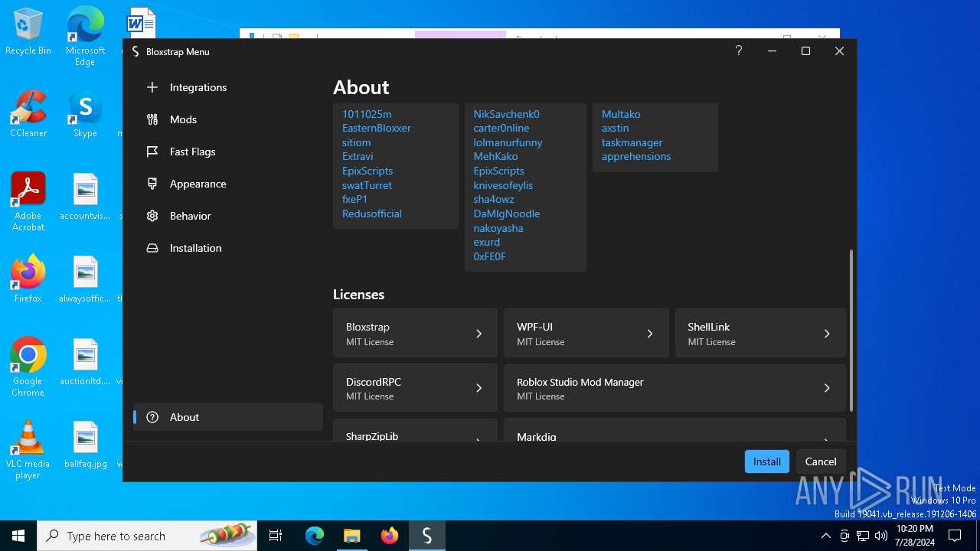
Task: Switch to Fast Flags tab
Action: coord(227,152)
